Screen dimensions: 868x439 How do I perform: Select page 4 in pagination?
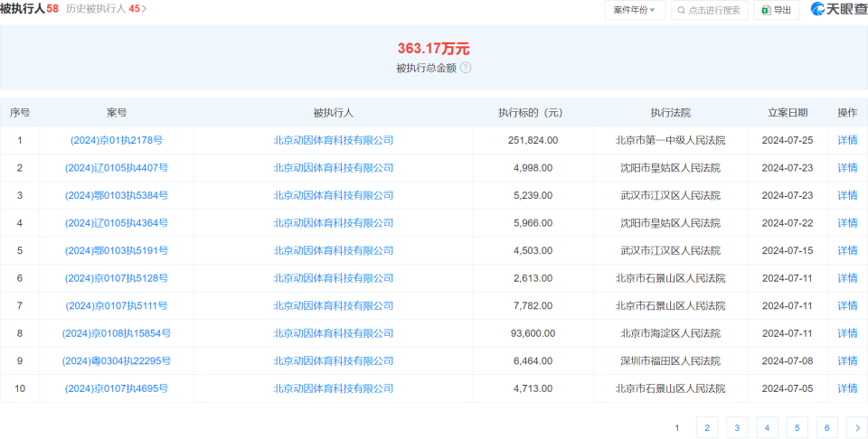pos(766,428)
